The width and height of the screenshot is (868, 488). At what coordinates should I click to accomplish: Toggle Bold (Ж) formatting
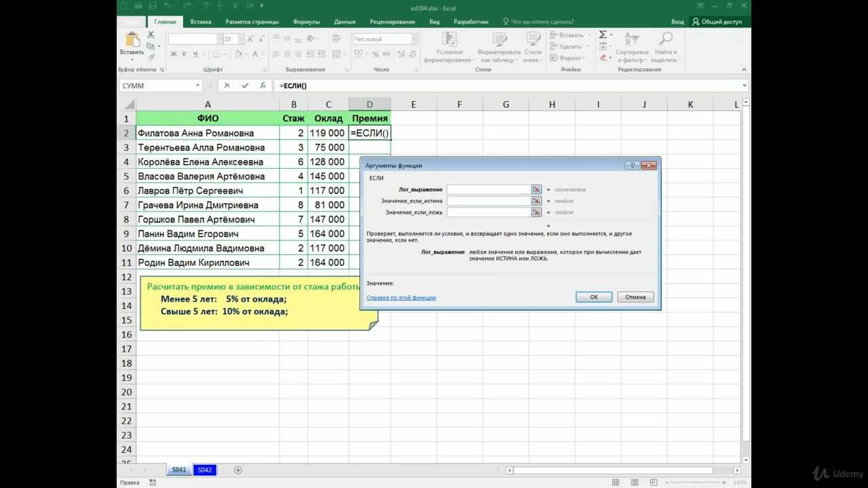(x=174, y=54)
